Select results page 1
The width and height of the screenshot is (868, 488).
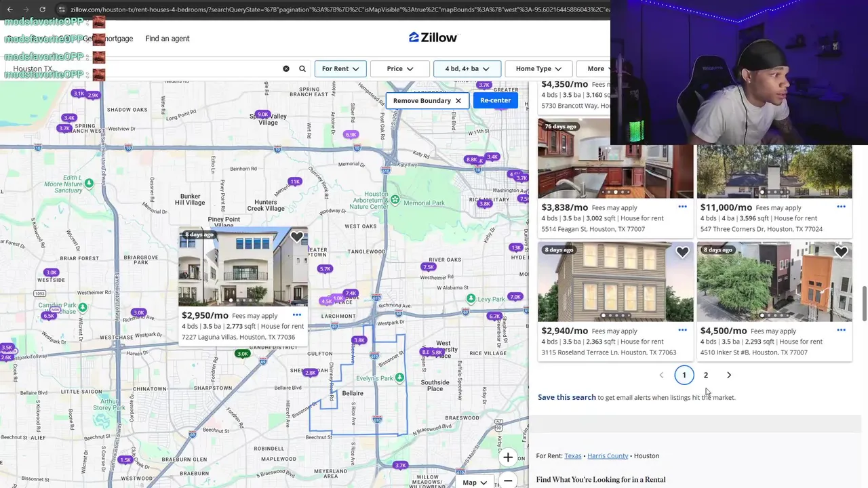pos(684,375)
